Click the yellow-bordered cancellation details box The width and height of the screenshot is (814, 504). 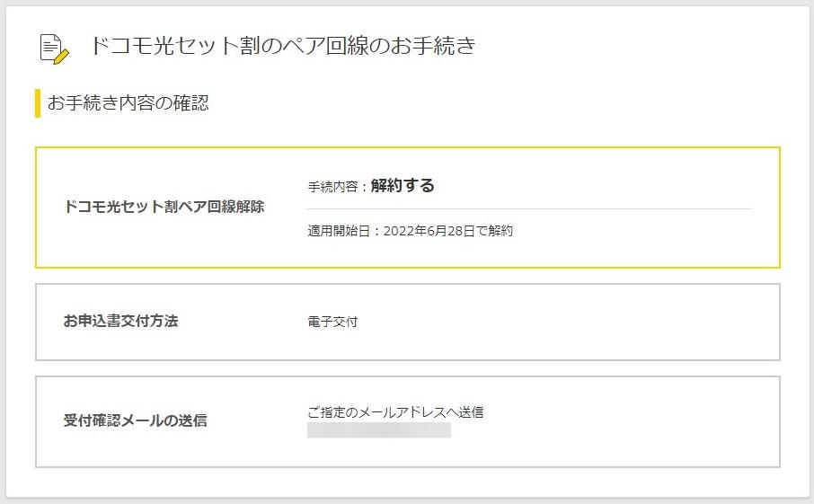[x=408, y=208]
